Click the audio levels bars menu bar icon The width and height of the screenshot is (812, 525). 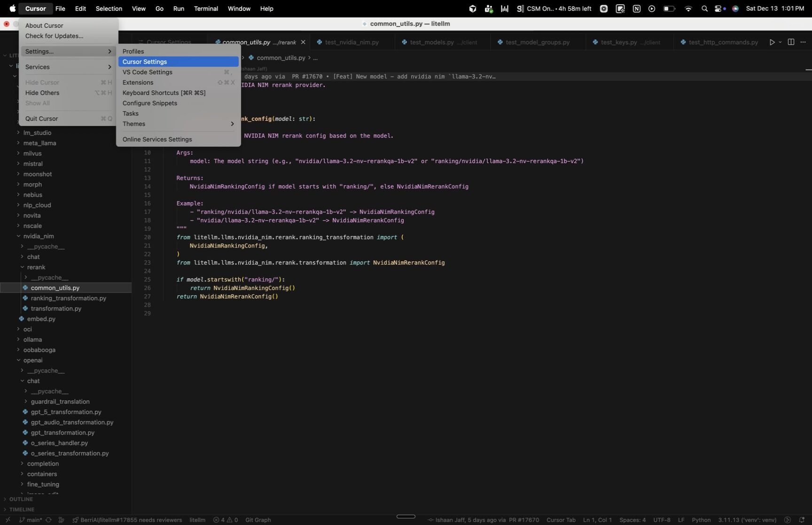[505, 8]
